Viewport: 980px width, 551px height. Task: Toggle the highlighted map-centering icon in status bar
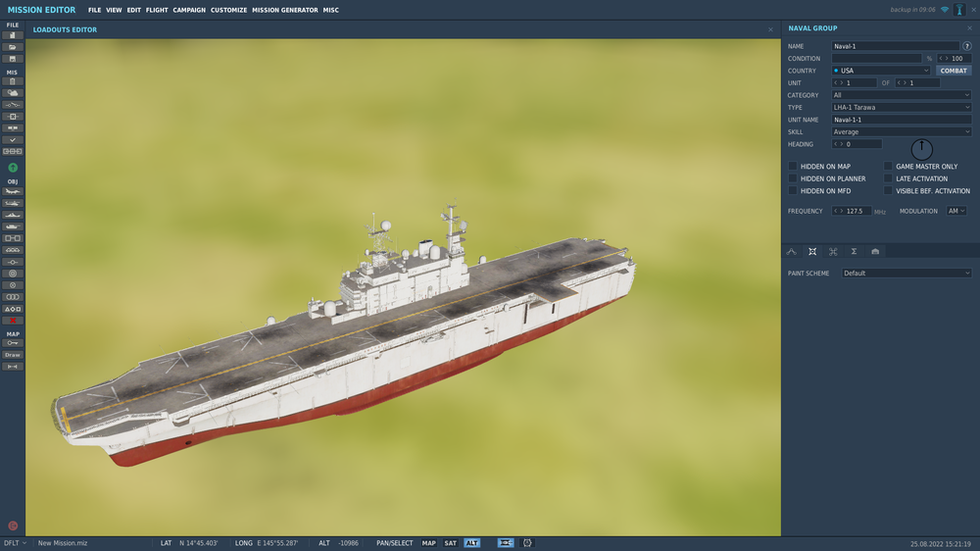(x=506, y=543)
